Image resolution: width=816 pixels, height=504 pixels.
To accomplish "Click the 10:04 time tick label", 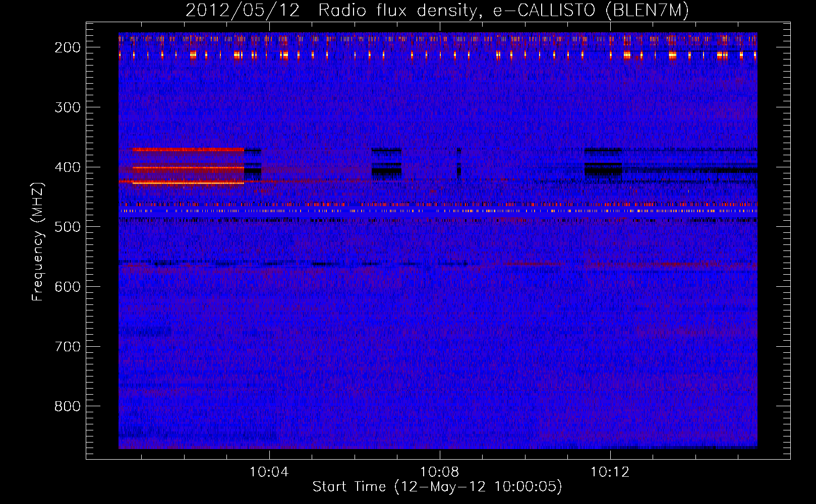I will 269,472.
